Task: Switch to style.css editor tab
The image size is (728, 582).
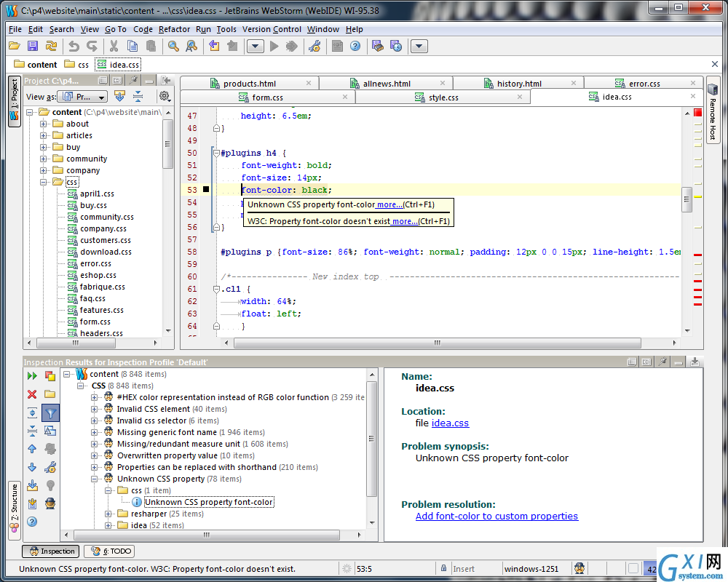Action: point(443,97)
